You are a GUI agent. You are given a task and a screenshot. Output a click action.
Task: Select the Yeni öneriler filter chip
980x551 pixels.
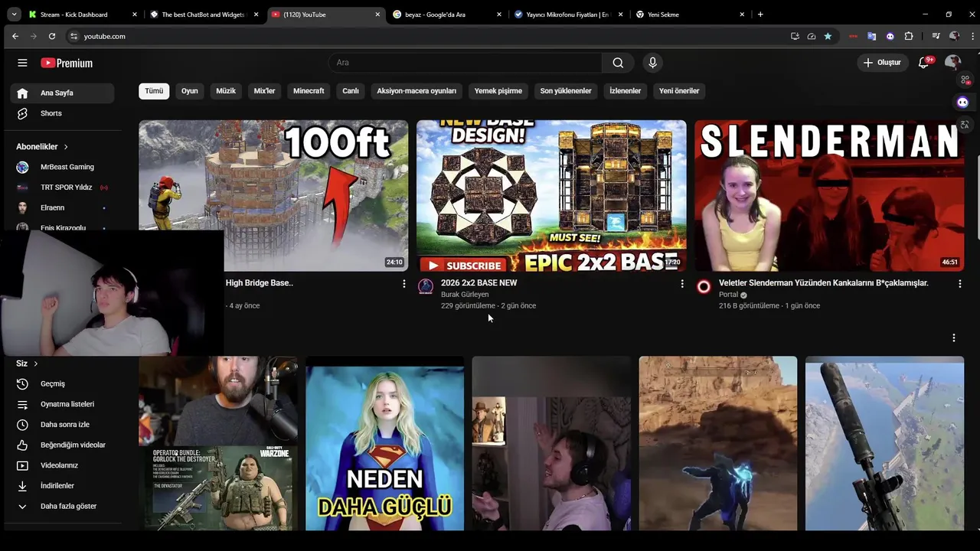coord(679,91)
